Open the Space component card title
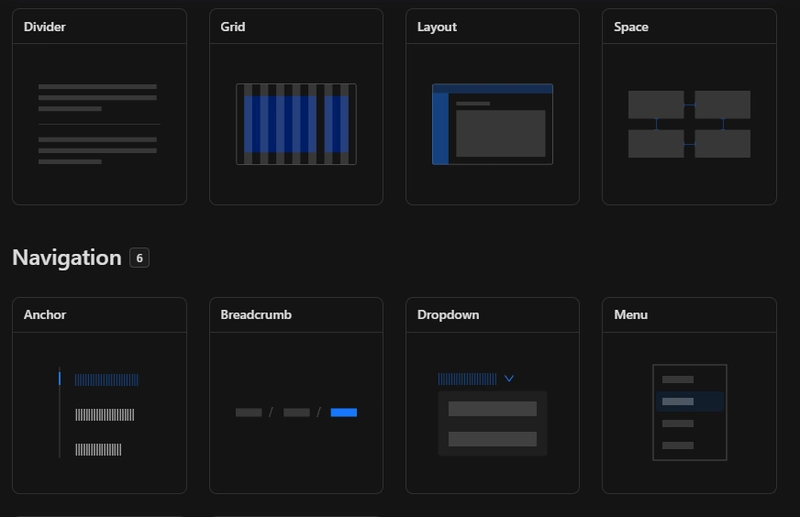Screen dimensions: 800x517 [631, 27]
